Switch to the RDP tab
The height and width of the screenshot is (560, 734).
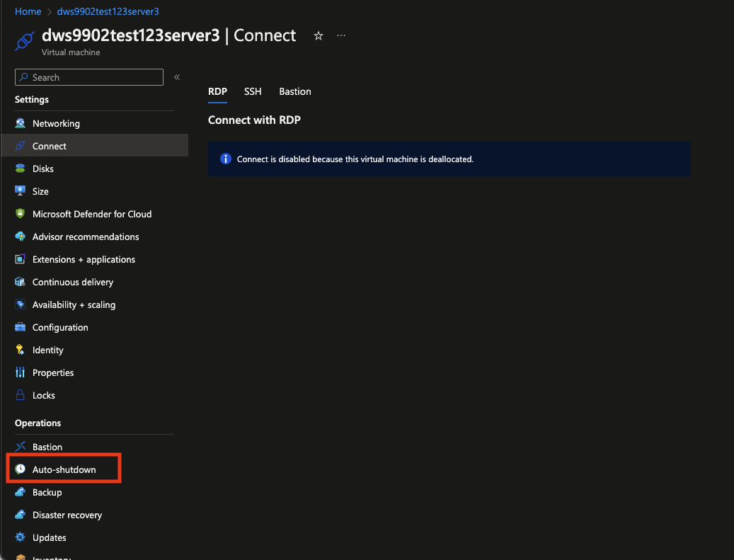(x=218, y=91)
